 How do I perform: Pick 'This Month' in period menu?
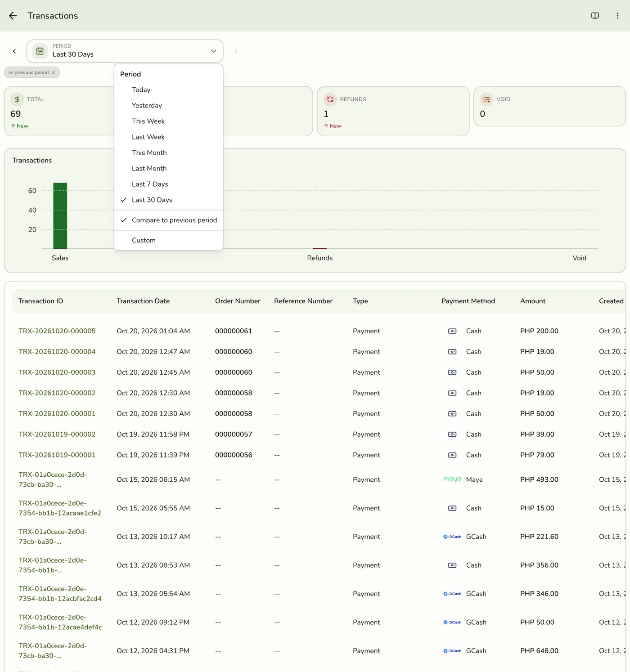169,152
